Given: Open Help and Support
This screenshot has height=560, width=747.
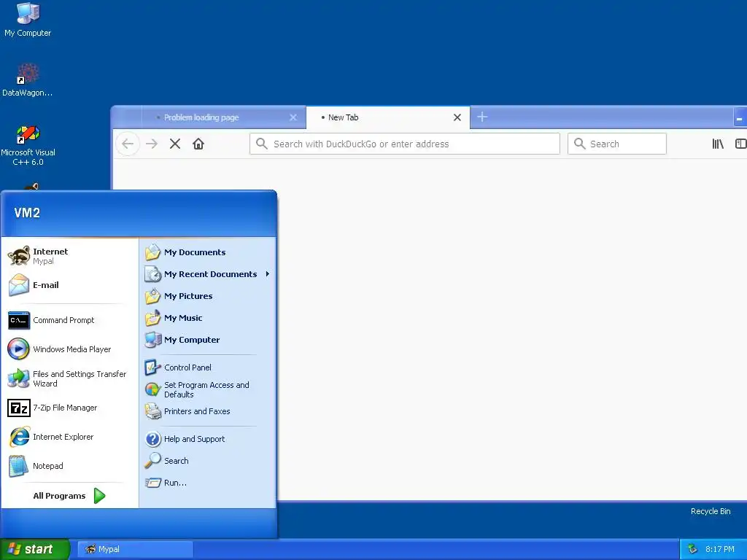Looking at the screenshot, I should tap(208, 438).
